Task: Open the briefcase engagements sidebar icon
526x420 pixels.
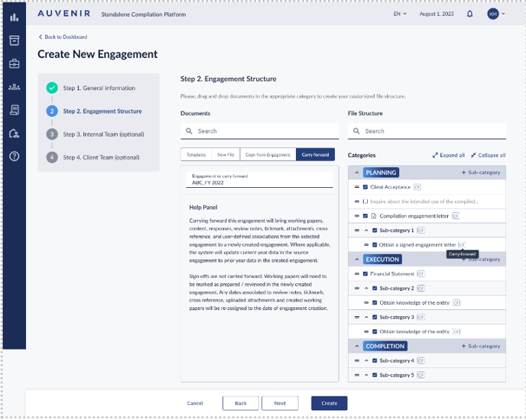Action: point(14,63)
